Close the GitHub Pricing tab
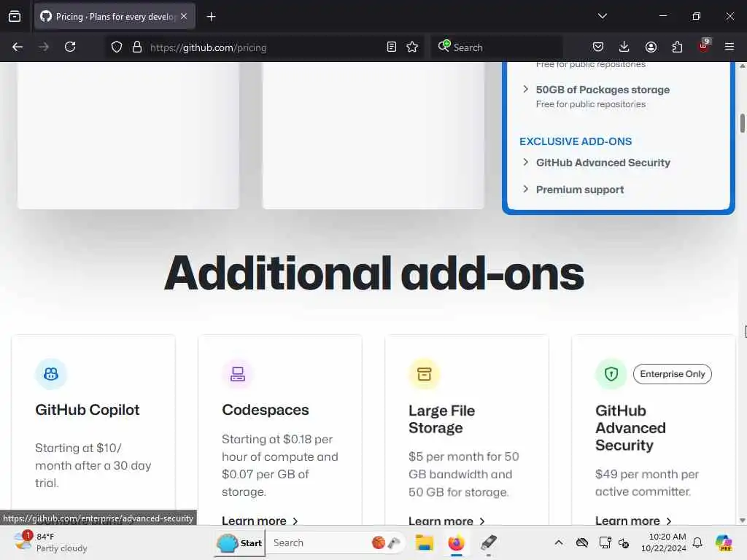Image resolution: width=747 pixels, height=560 pixels. point(184,16)
